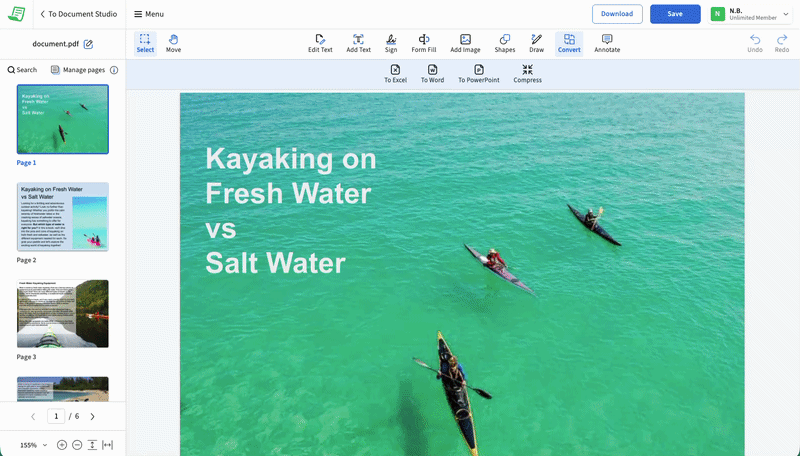Toggle the Convert toolbar tab

(x=569, y=43)
